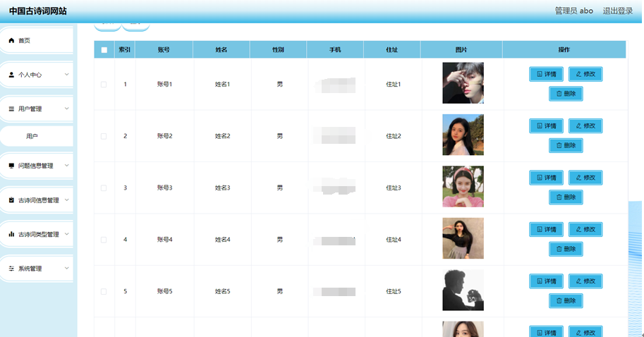The image size is (644, 337).
Task: Expand the 系统管理 menu chevron
Action: tap(66, 268)
